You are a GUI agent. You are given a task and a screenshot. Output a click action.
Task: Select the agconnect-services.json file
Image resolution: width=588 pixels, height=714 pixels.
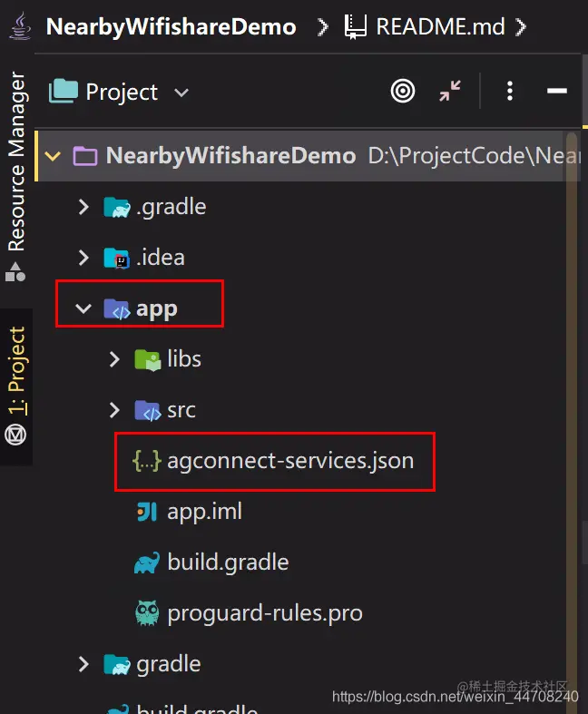coord(290,461)
